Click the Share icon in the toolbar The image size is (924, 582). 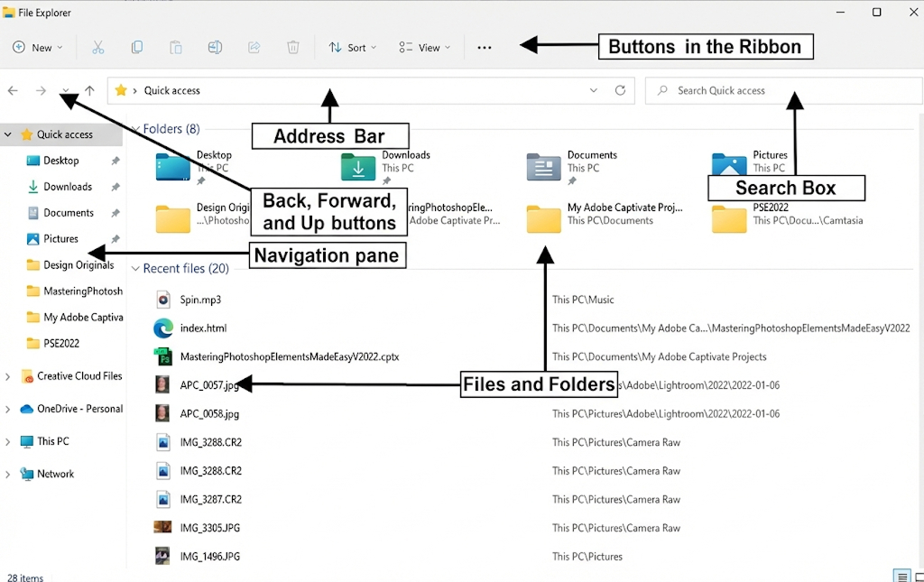coord(254,47)
